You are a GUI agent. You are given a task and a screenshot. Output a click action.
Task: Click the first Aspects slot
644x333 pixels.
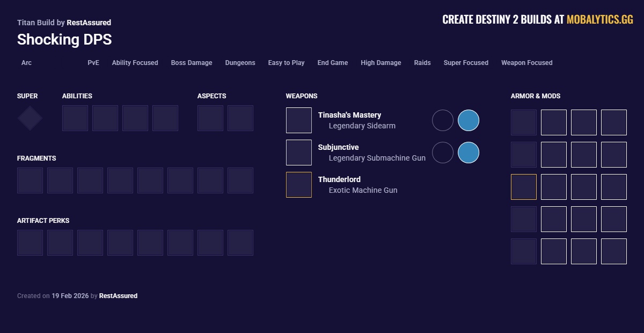[210, 118]
